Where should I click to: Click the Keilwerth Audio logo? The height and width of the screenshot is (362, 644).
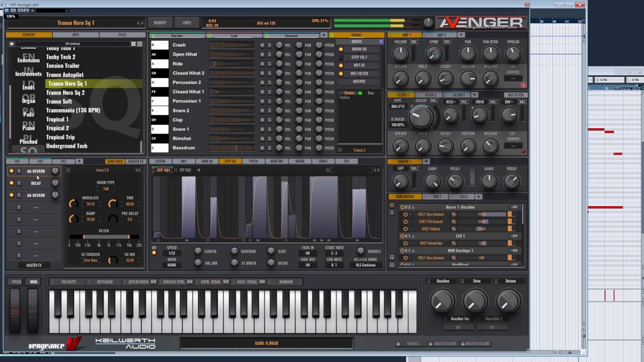point(125,343)
